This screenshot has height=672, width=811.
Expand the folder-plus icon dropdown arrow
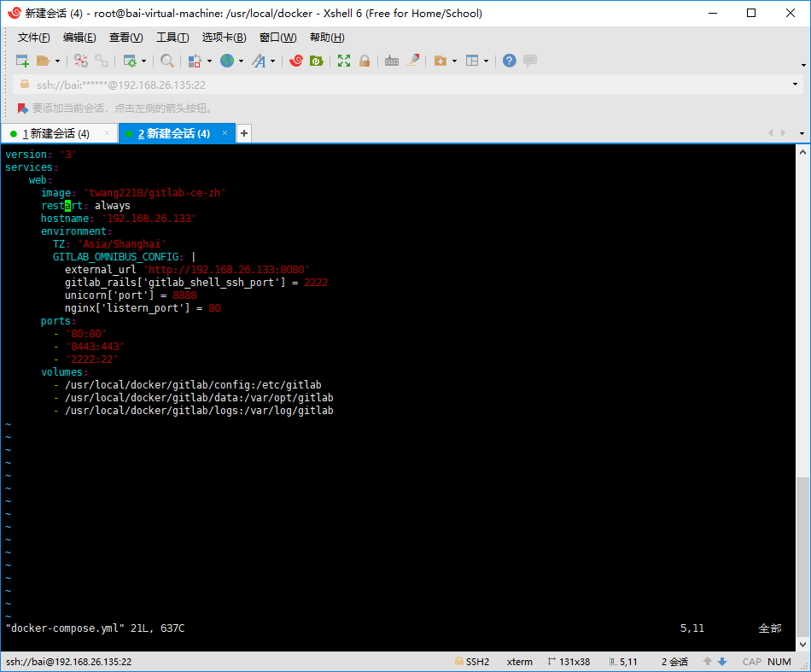[x=455, y=61]
